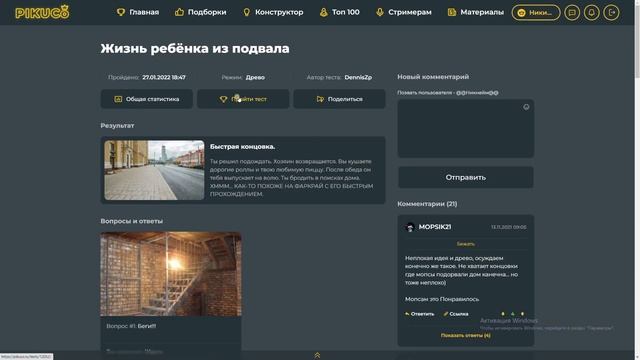This screenshot has height=360, width=640.
Task: Click the page title Жизнь ребёнка из подвала
Action: click(195, 49)
